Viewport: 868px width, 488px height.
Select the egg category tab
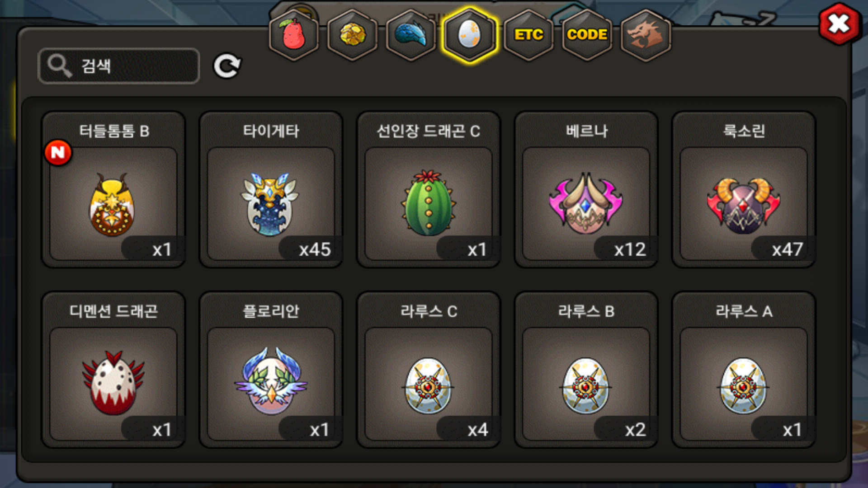470,35
